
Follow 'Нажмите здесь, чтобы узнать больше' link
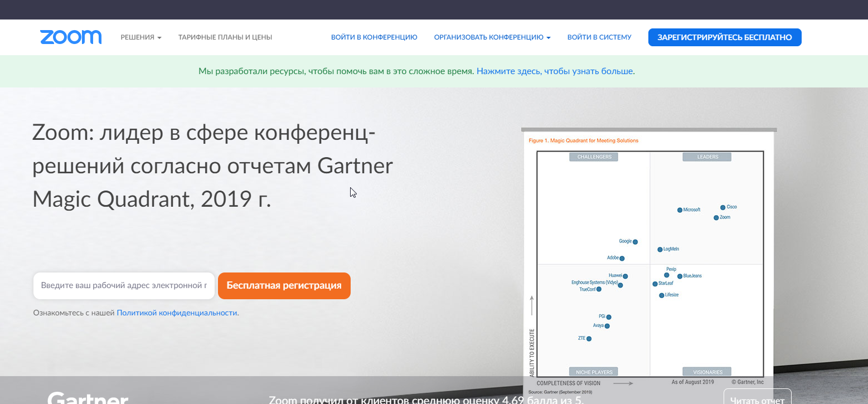click(555, 71)
